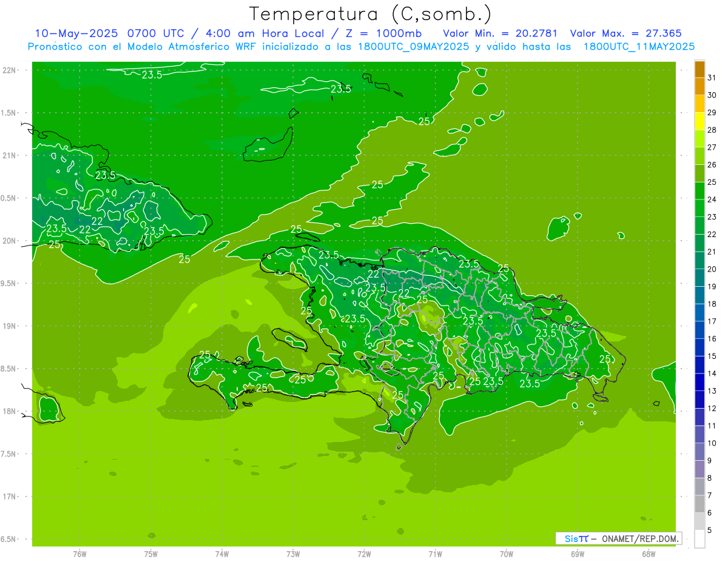The height and width of the screenshot is (562, 728).
Task: Click the colorbar value 20
Action: pyautogui.click(x=712, y=269)
